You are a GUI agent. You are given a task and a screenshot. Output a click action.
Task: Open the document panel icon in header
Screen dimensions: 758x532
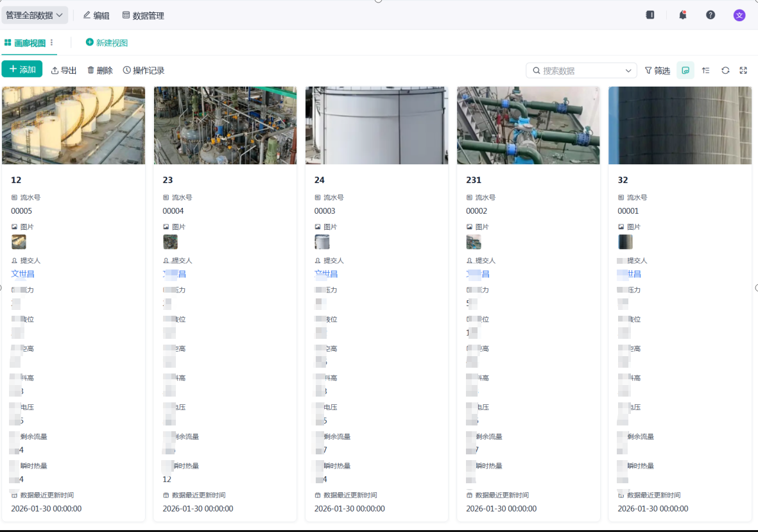pos(650,15)
